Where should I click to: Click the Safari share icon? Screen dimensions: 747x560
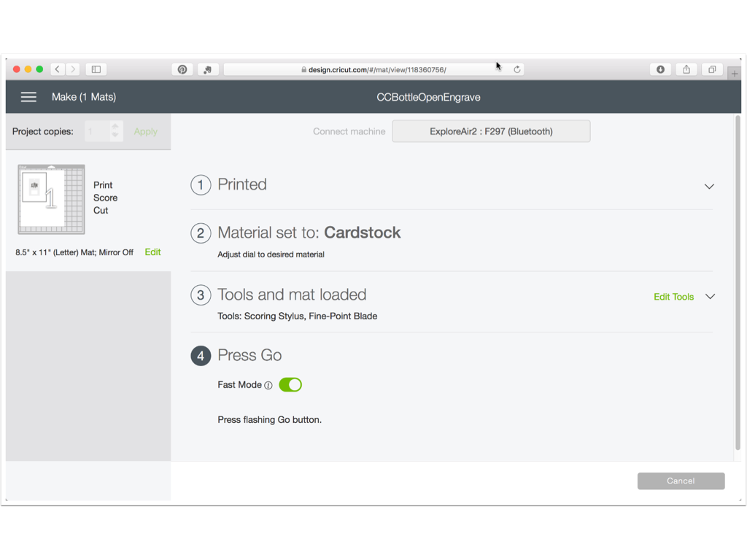click(x=686, y=69)
